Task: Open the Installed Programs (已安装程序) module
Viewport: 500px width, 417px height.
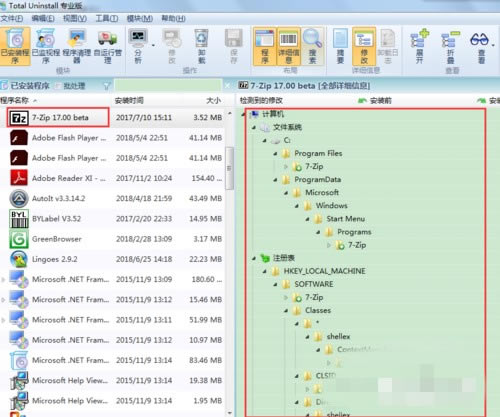Action: click(x=15, y=46)
